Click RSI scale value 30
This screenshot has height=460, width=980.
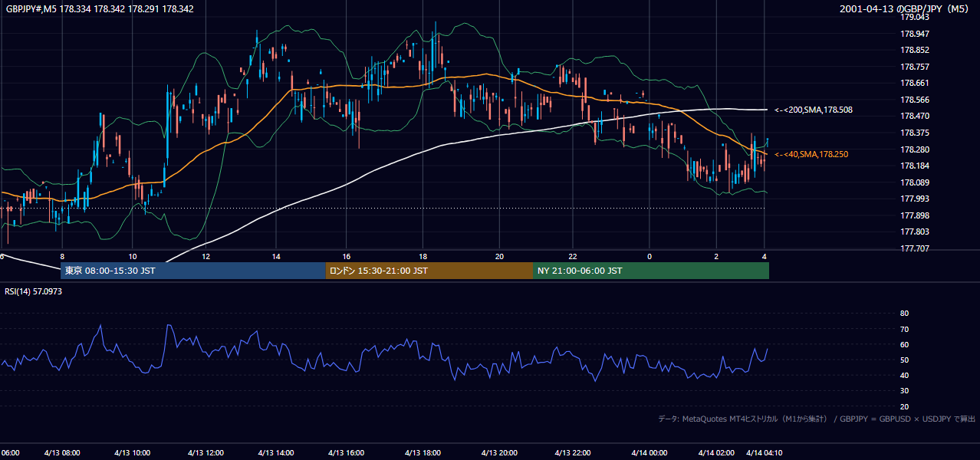(x=904, y=391)
